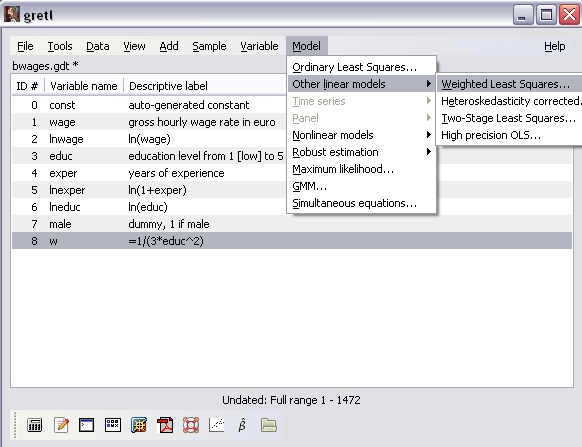Click the gretl title bar app icon
The height and width of the screenshot is (447, 582).
(12, 14)
